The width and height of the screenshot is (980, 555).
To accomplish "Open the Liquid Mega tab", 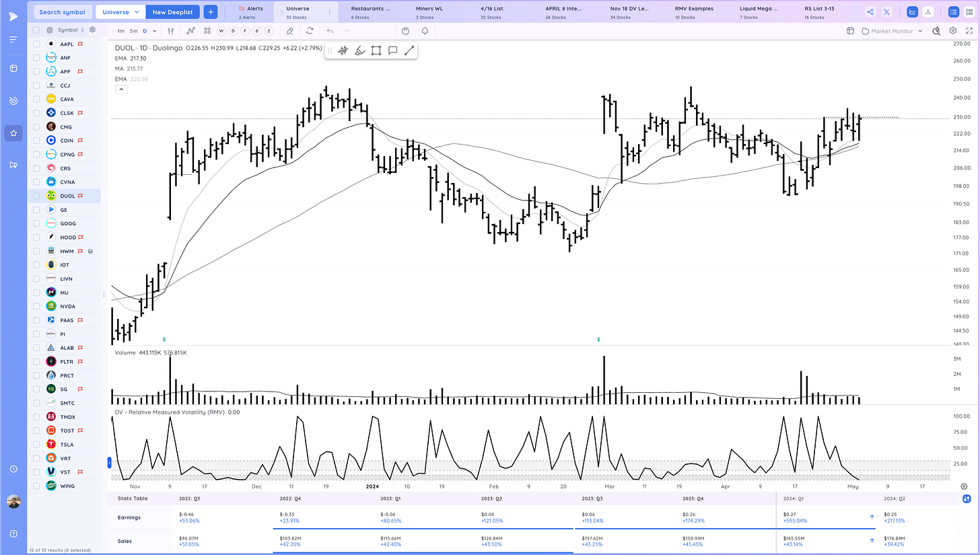I will pyautogui.click(x=759, y=12).
